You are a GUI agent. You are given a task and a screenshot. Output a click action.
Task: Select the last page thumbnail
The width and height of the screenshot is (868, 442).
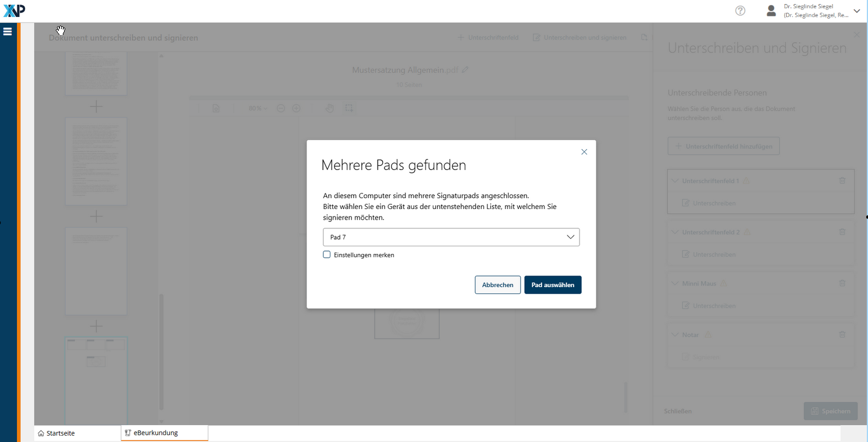click(x=96, y=380)
